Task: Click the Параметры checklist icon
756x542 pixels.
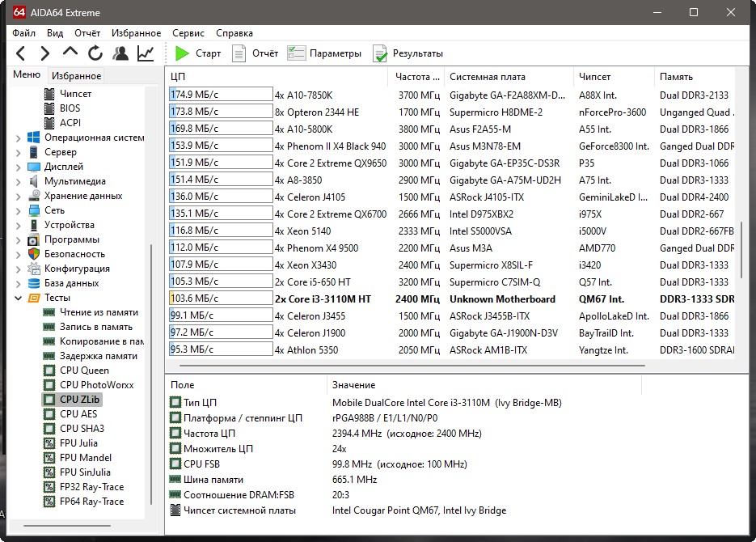Action: (296, 53)
